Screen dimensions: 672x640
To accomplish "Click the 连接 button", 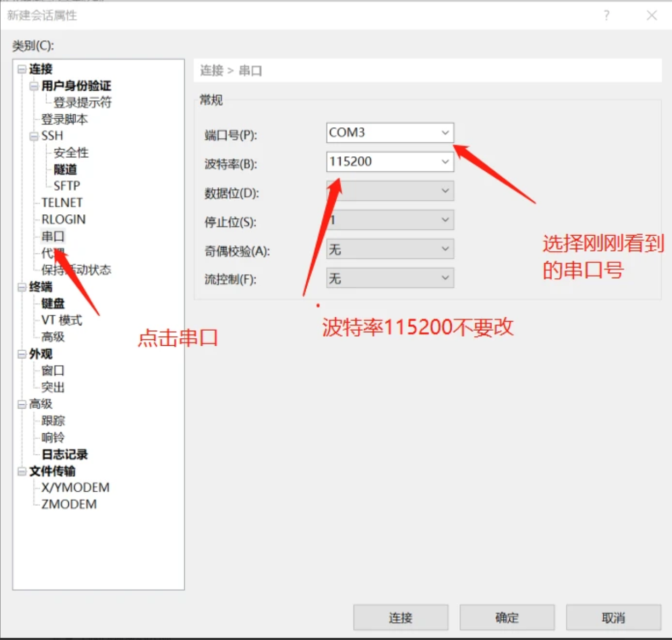I will point(401,618).
